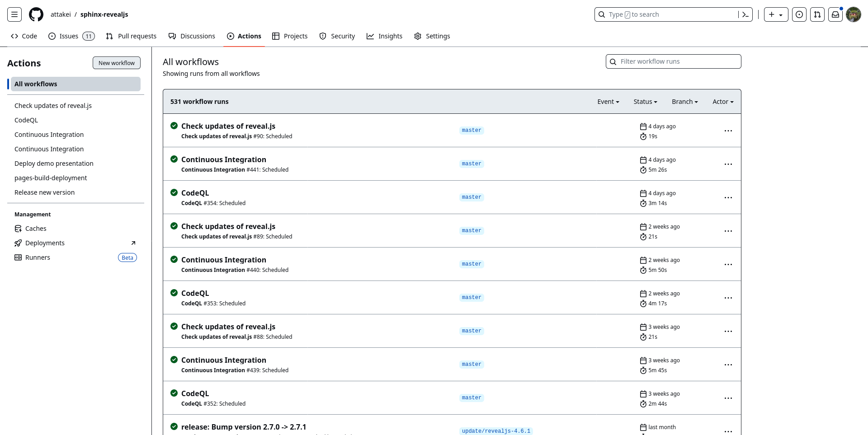Expand the Status filter dropdown
Screen dimensions: 868x435
645,102
